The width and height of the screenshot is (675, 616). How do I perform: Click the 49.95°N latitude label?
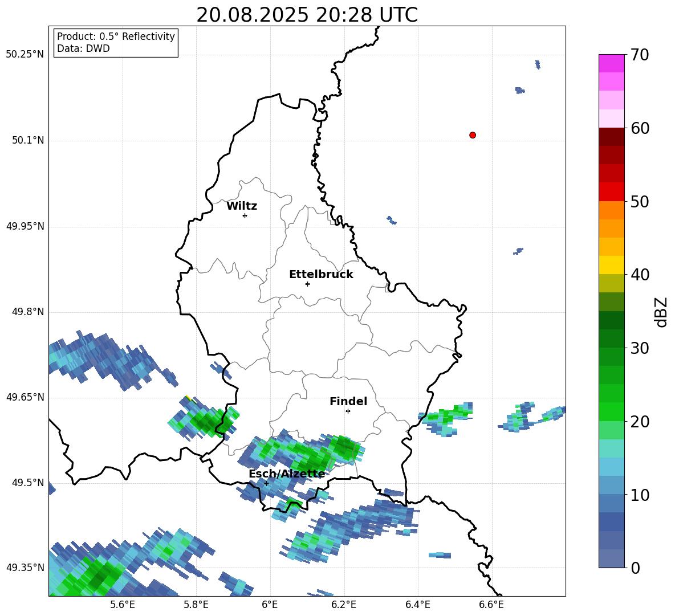click(25, 226)
